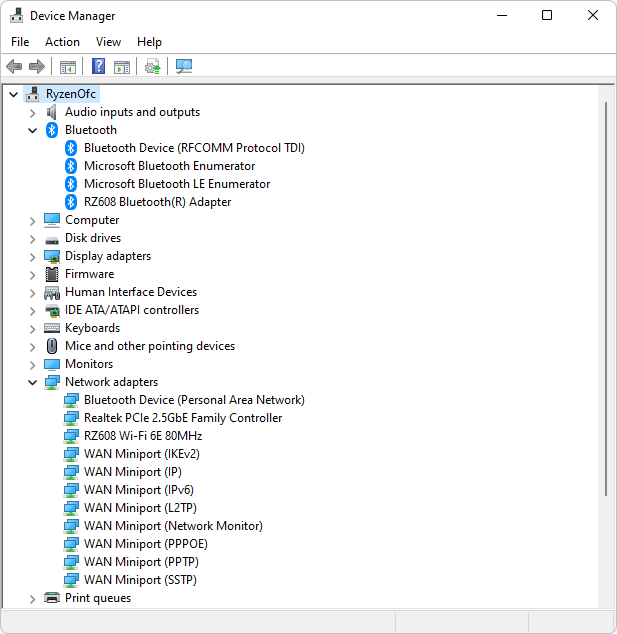Click the Human Interface Devices icon

[x=52, y=292]
